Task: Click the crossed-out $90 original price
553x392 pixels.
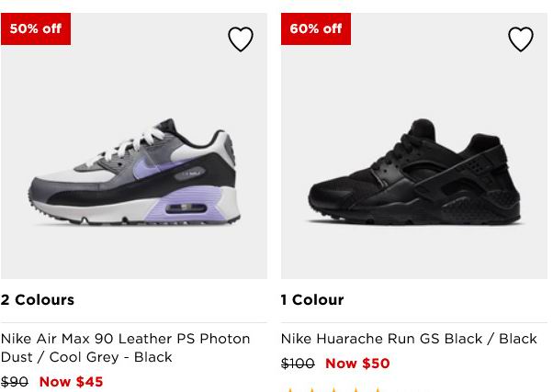Action: point(14,382)
